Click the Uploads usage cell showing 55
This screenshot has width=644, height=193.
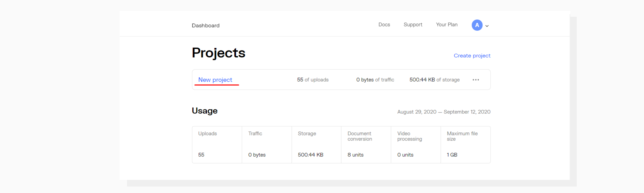pos(200,155)
